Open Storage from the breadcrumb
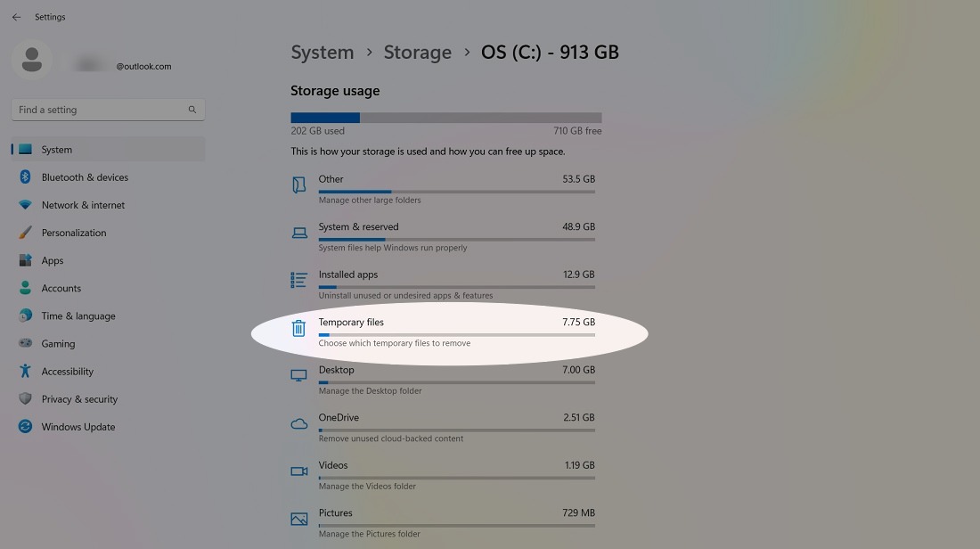Image resolution: width=980 pixels, height=549 pixels. coord(418,52)
